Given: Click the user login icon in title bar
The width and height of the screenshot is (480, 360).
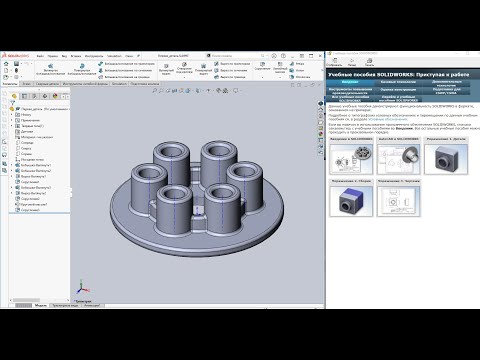Looking at the screenshot, I should [274, 56].
